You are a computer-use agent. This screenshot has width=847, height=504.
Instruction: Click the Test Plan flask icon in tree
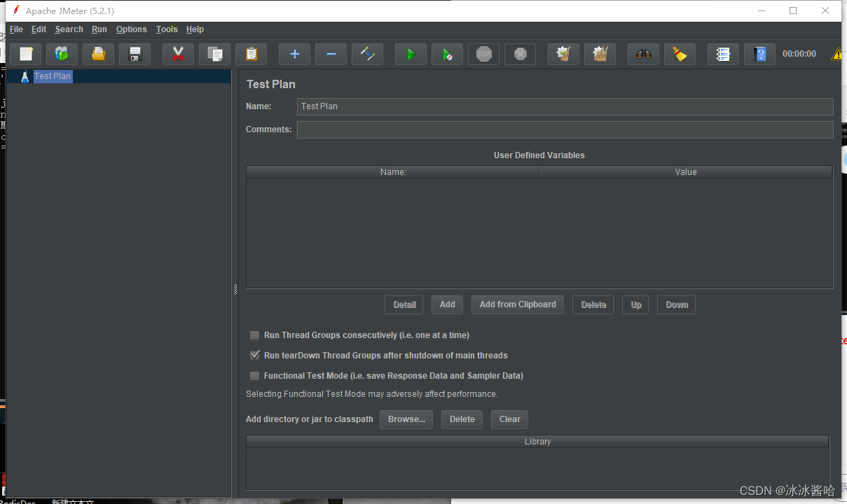click(25, 76)
